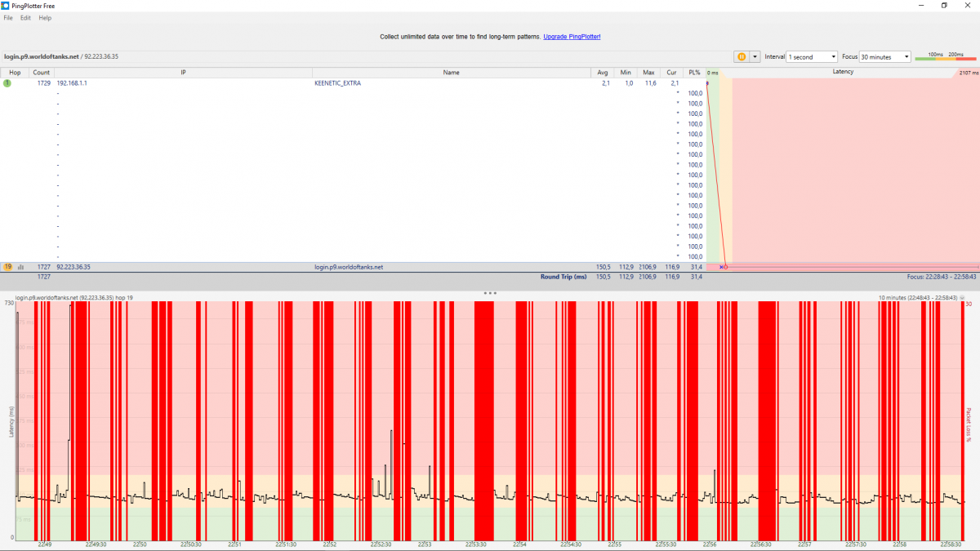This screenshot has width=980, height=551.
Task: Click the Avg column header
Action: (x=602, y=72)
